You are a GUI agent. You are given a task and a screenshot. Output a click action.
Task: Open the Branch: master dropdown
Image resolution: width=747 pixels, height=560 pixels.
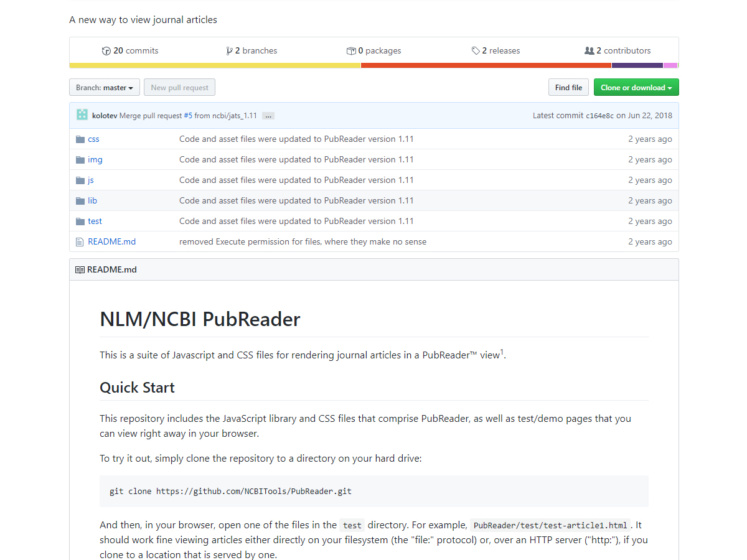105,88
